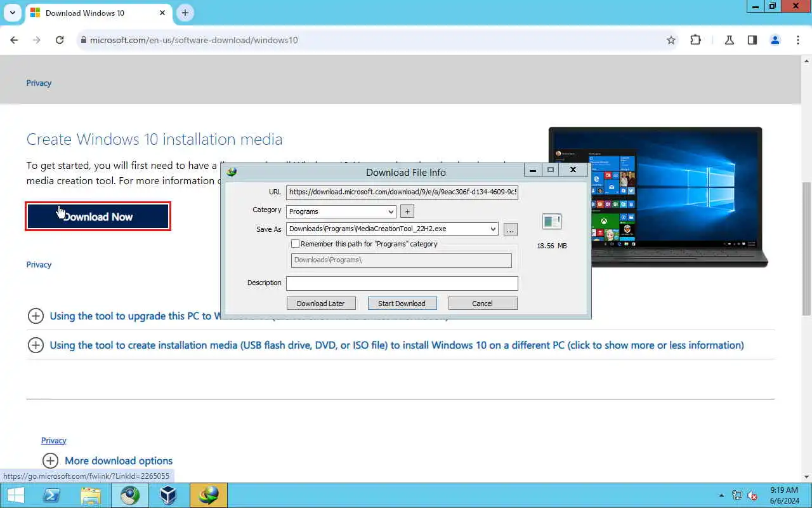Click the browser forward arrow
Screen dimensions: 812x508
tap(37, 40)
